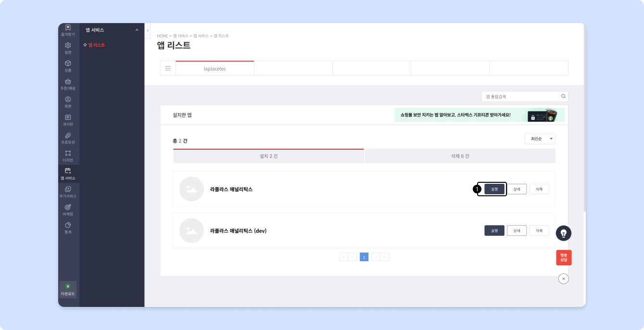Screen dimensions: 644x330
Task: Switch to the 삭제 0 건 tab
Action: [460, 156]
